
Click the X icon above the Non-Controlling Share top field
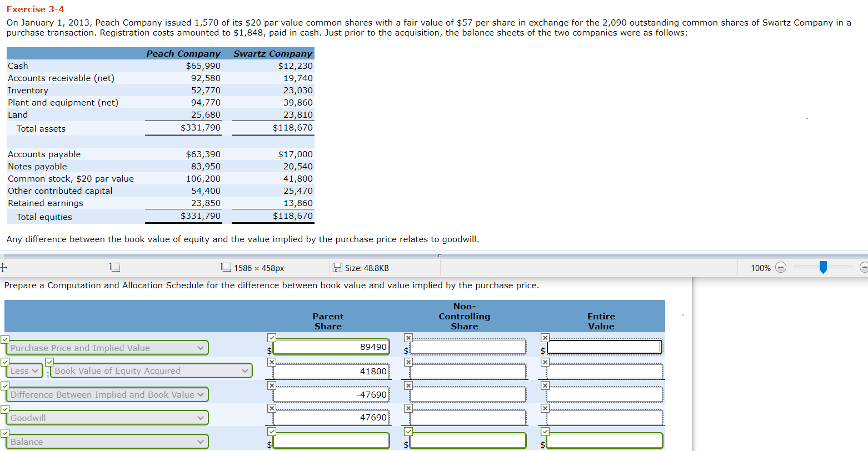[x=408, y=337]
